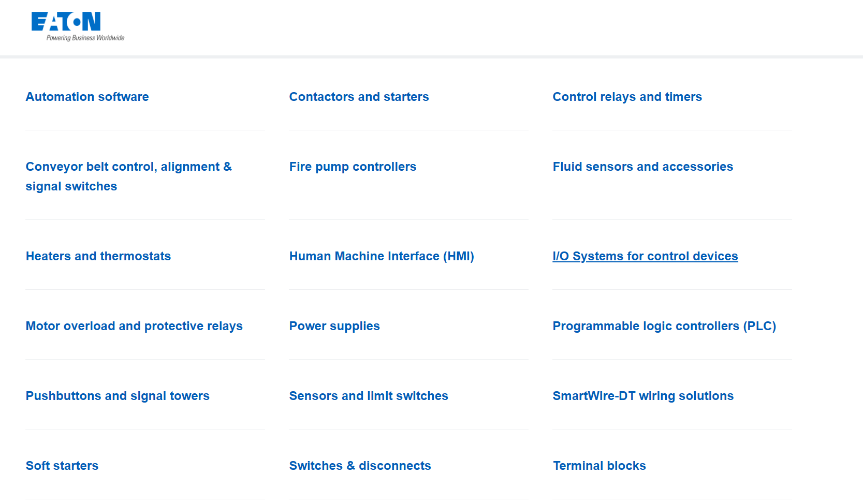Image resolution: width=863 pixels, height=504 pixels.
Task: Open Motor overload and protective relays
Action: [x=134, y=326]
